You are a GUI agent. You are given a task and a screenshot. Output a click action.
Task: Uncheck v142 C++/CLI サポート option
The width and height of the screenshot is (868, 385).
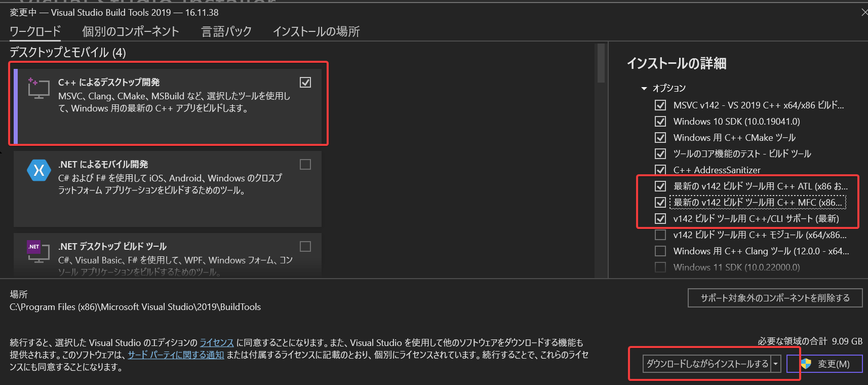click(660, 218)
